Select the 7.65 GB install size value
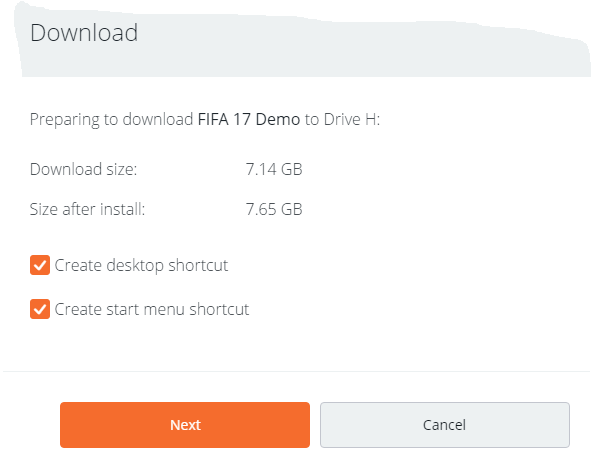The image size is (593, 476). pyautogui.click(x=274, y=209)
